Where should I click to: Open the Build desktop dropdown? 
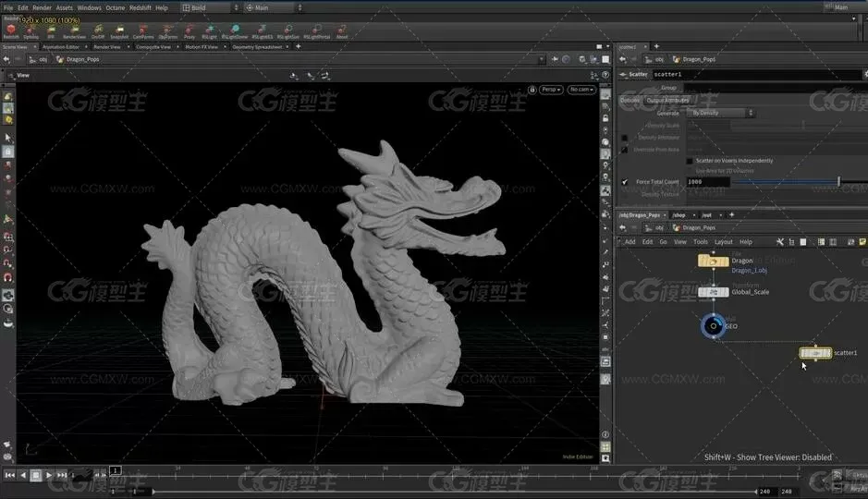click(211, 7)
